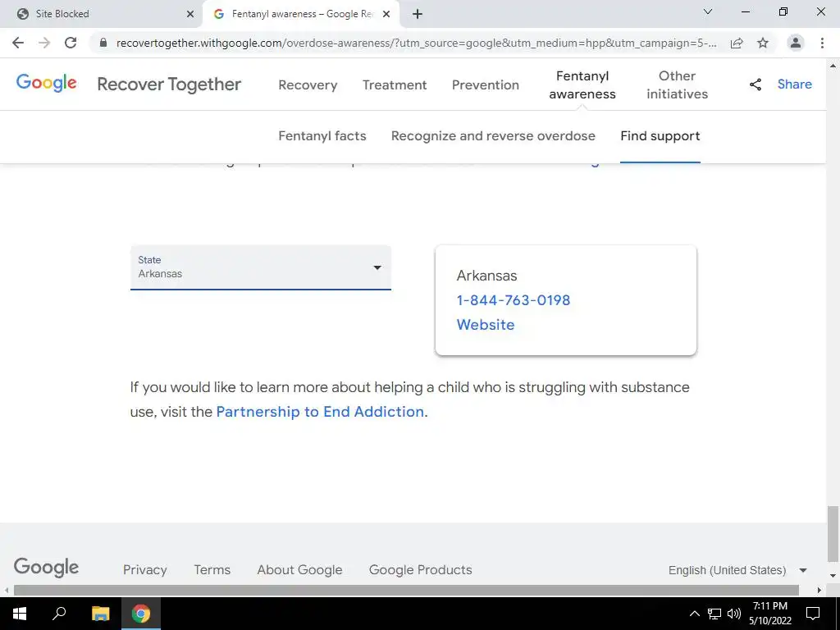The width and height of the screenshot is (840, 630).
Task: Close the Fentanyl awareness tab
Action: (x=386, y=14)
